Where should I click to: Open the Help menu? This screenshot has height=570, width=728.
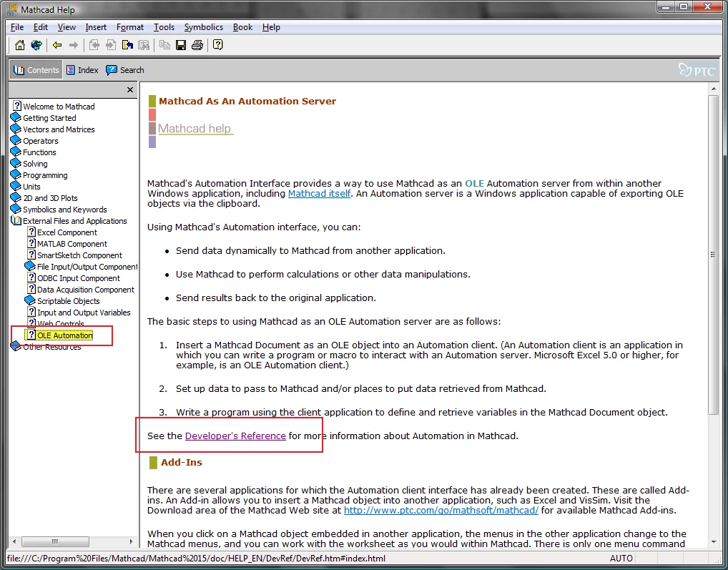tap(271, 27)
